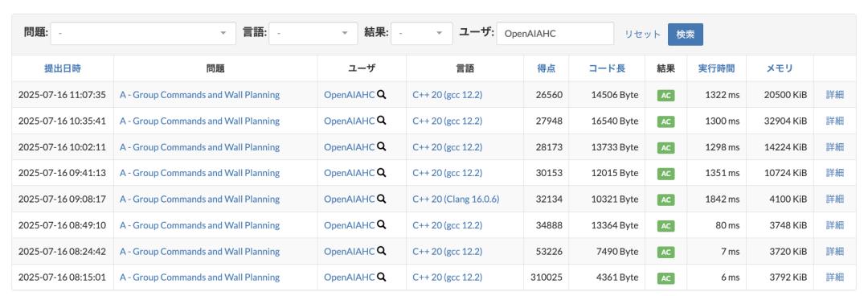
Task: Click code length 4361 Byte
Action: click(x=617, y=277)
